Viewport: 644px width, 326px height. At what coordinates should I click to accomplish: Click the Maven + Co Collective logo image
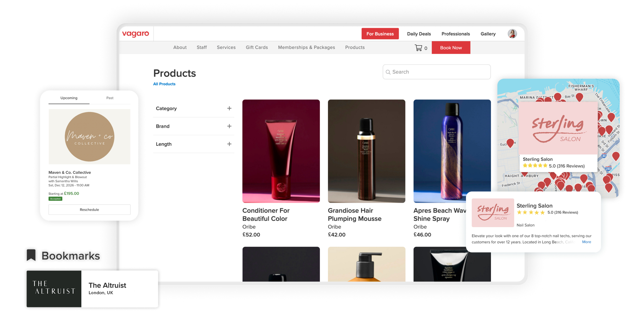89,137
